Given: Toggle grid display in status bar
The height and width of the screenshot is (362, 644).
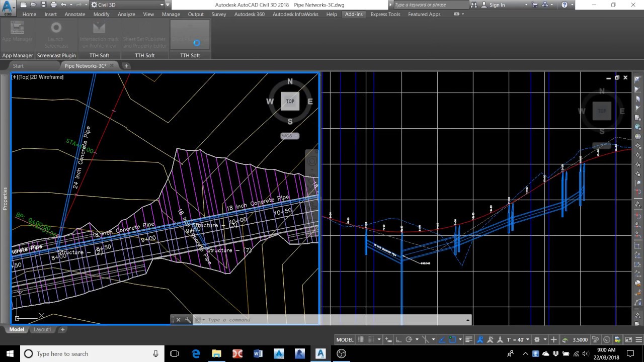Looking at the screenshot, I should (361, 339).
